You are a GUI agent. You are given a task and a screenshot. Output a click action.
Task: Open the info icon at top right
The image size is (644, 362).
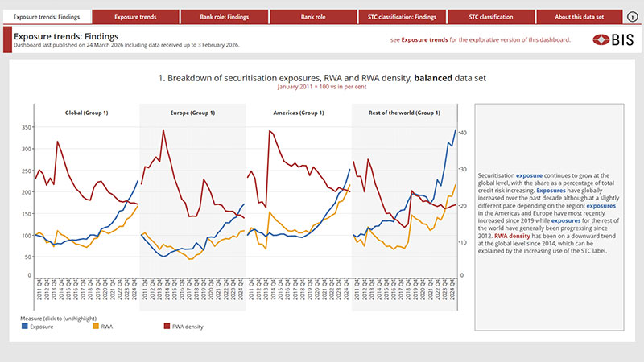click(633, 17)
